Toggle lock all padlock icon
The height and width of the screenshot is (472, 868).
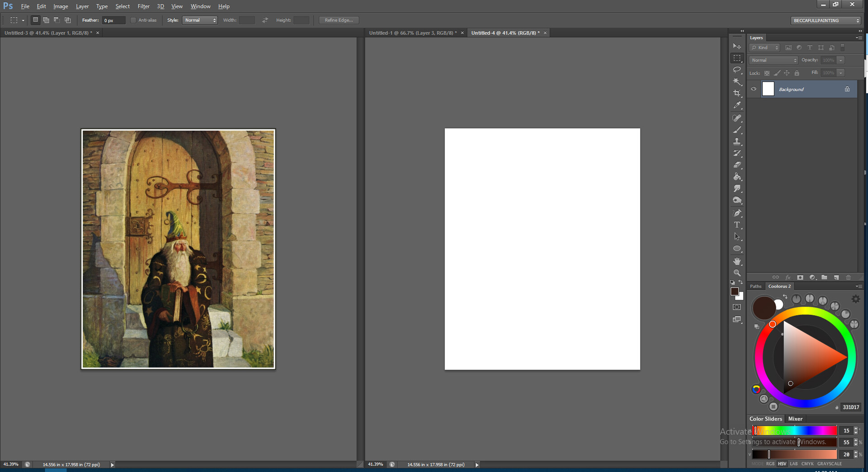click(797, 73)
